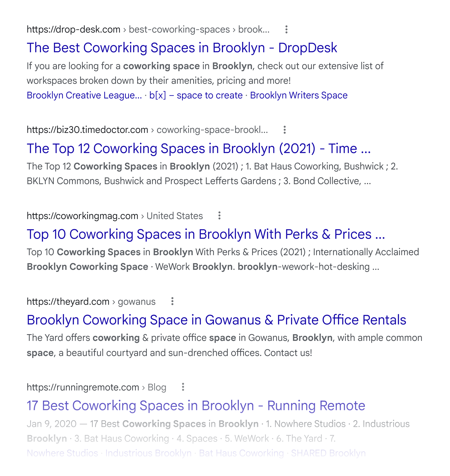This screenshot has width=450, height=476.
Task: Follow the 'Nowhere Studios' sitelink
Action: pyautogui.click(x=62, y=453)
